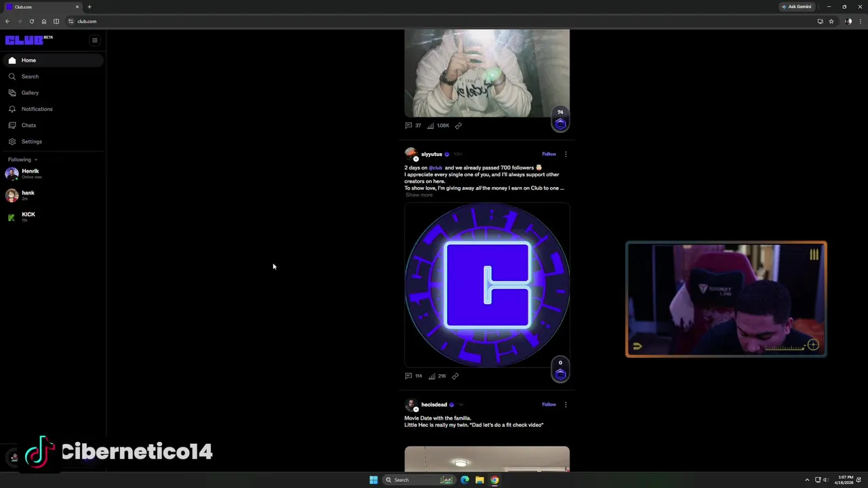Image resolution: width=868 pixels, height=488 pixels.
Task: View stats on slyyutus post (216)
Action: point(437,376)
